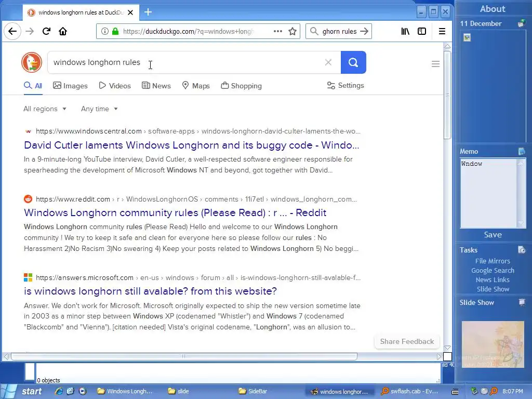
Task: Launch Internet Explorer from quick launch
Action: tap(59, 391)
